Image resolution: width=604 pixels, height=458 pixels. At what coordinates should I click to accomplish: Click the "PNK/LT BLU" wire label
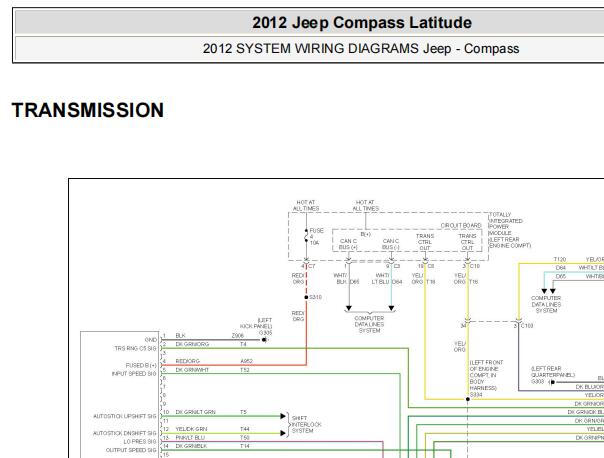point(190,438)
